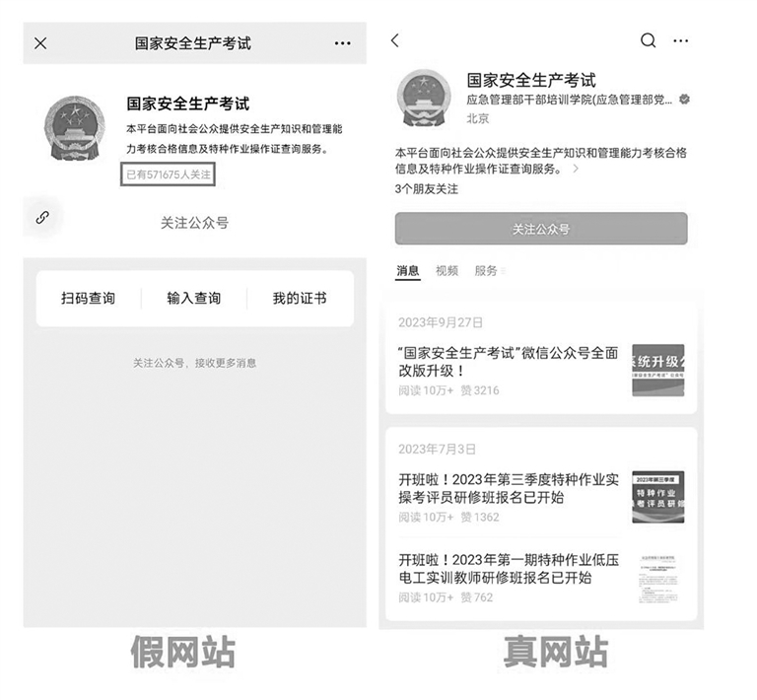Screen dimensions: 757x700
Task: Tap the 系统升级 article thumbnail
Action: 658,371
